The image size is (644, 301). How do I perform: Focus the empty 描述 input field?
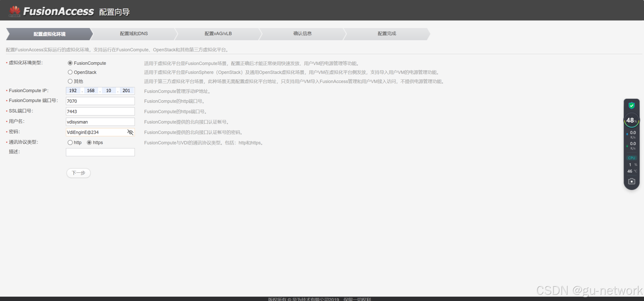coord(100,152)
